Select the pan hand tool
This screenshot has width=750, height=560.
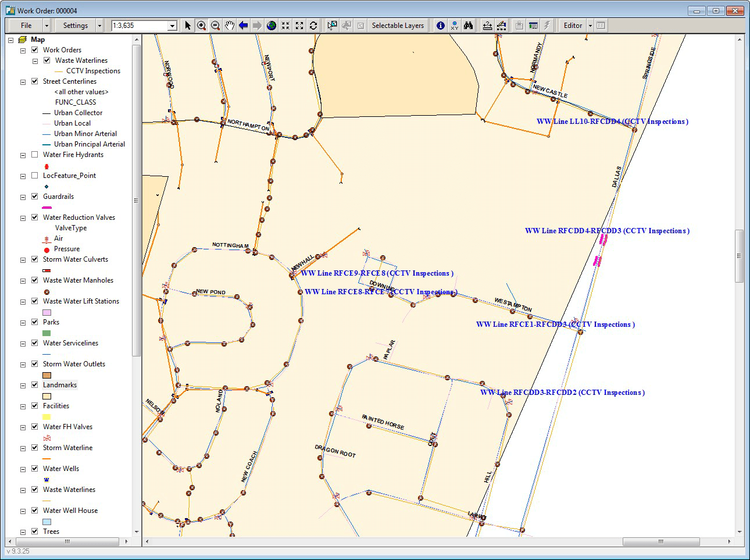click(230, 26)
